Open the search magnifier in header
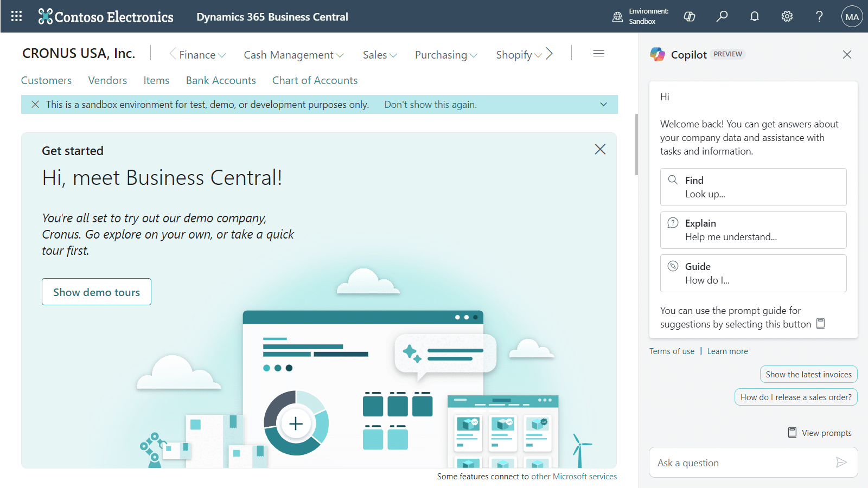 click(722, 16)
